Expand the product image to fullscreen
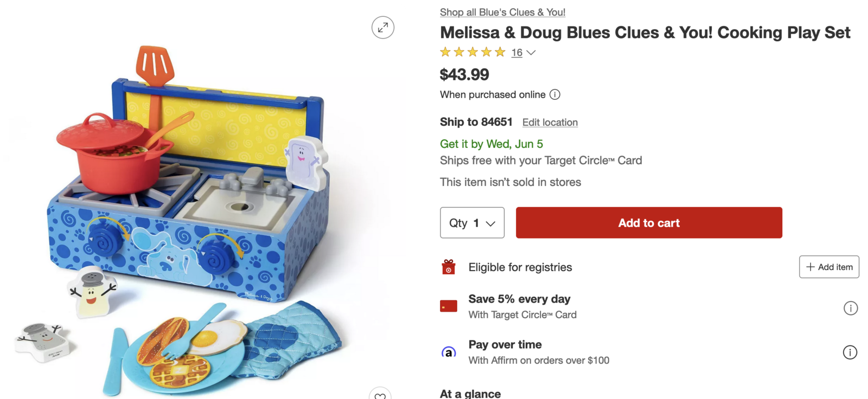The height and width of the screenshot is (399, 868). click(x=382, y=28)
